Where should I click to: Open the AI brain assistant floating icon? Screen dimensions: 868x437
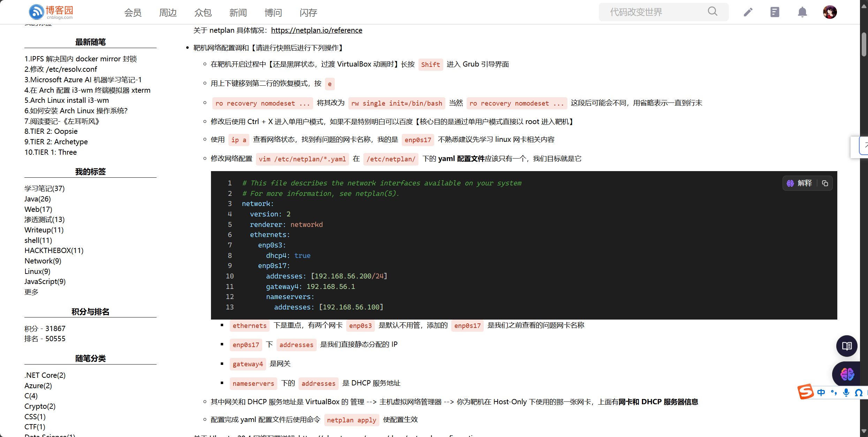[x=847, y=374]
